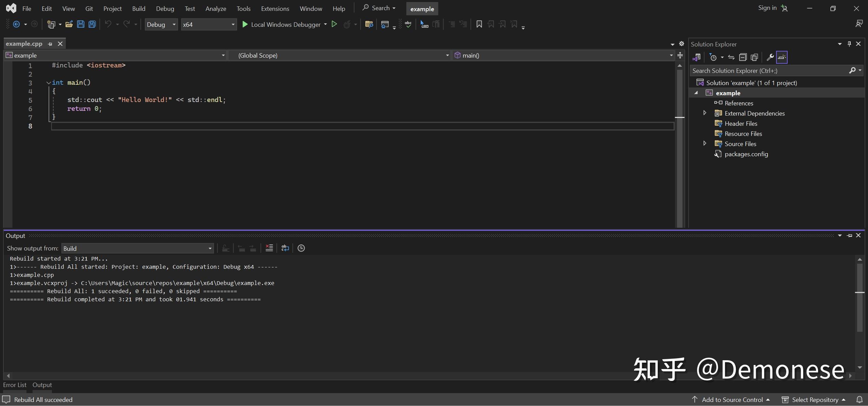Image resolution: width=868 pixels, height=406 pixels.
Task: Open the feedback icon at top right
Action: pyautogui.click(x=860, y=24)
